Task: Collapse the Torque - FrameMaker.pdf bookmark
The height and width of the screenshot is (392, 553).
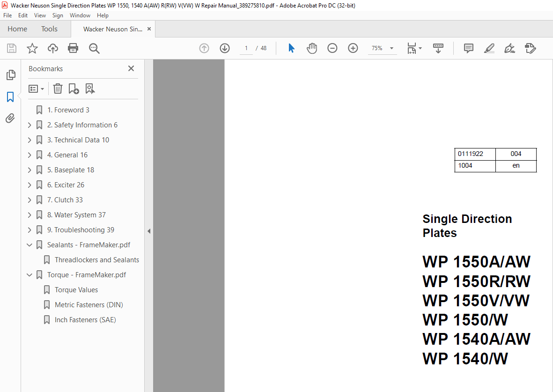Action: click(x=29, y=275)
